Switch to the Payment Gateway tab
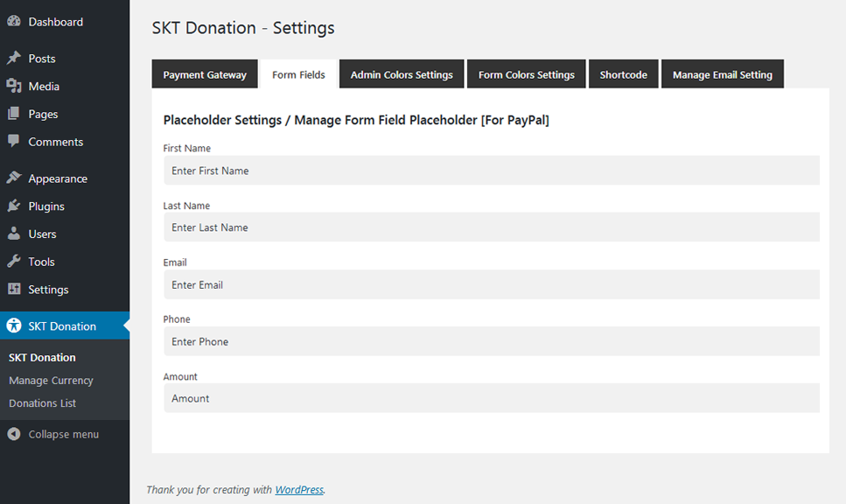Image resolution: width=846 pixels, height=504 pixels. (x=205, y=74)
